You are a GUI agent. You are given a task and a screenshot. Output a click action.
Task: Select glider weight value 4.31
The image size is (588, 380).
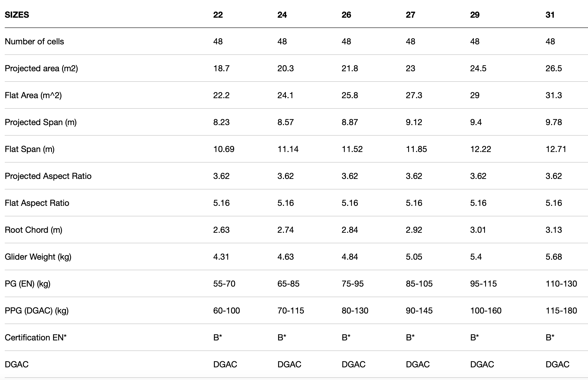221,257
